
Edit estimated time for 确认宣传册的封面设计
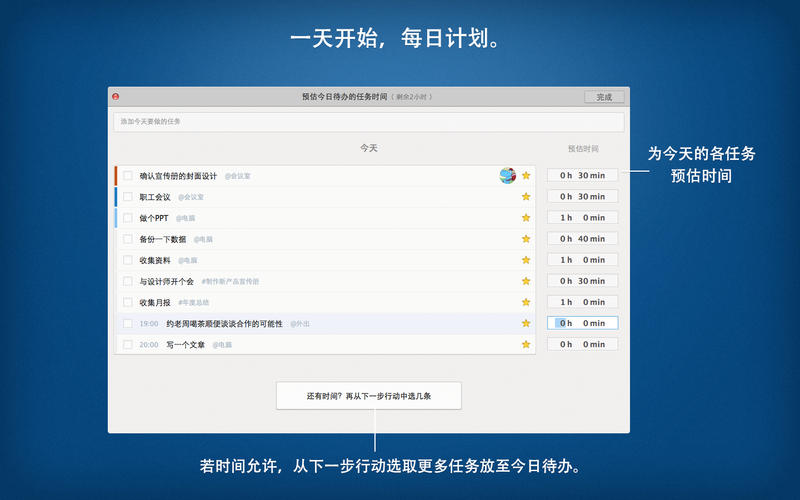[582, 176]
